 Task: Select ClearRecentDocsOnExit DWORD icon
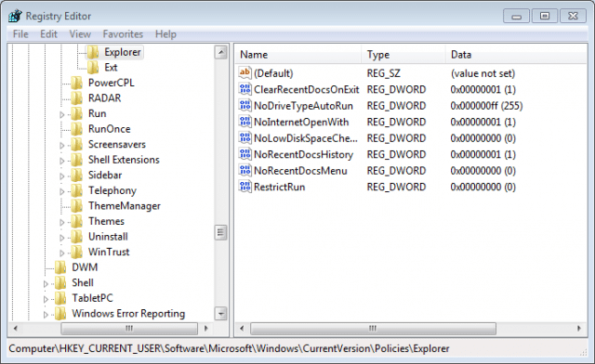(x=245, y=89)
